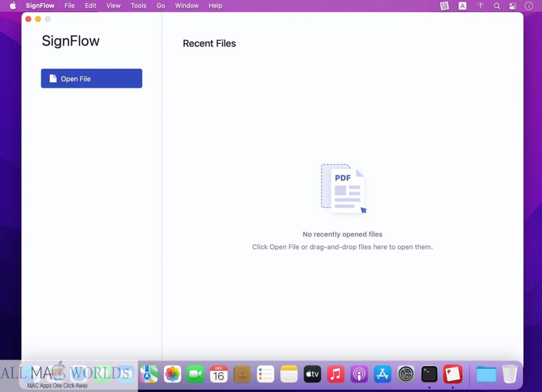Open the Edit menu
This screenshot has height=392, width=542.
pyautogui.click(x=91, y=5)
